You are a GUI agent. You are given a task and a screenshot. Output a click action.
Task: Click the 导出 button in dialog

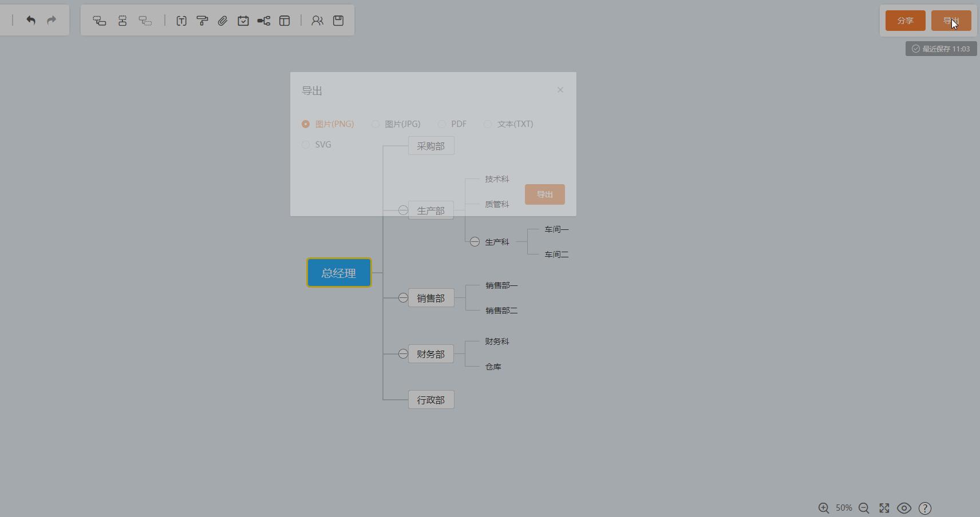(x=544, y=194)
